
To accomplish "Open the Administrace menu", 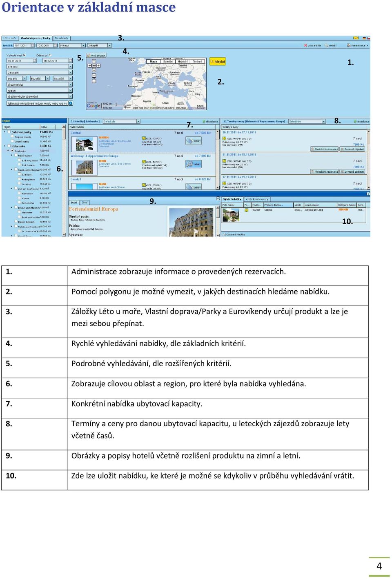I will tap(358, 45).
